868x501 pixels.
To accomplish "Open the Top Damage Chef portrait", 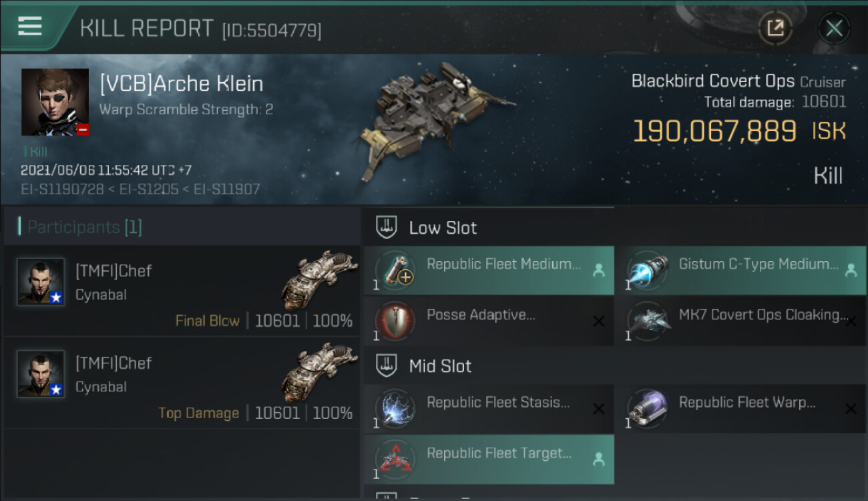I will tap(41, 374).
